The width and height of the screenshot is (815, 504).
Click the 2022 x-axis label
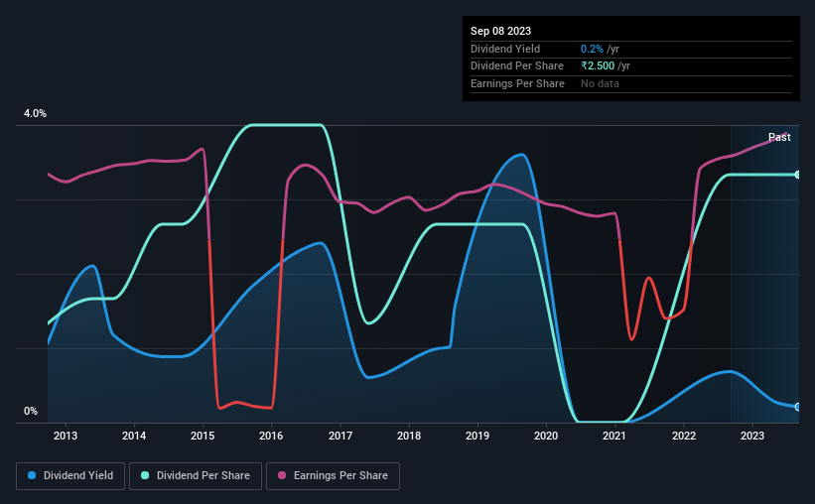684,436
